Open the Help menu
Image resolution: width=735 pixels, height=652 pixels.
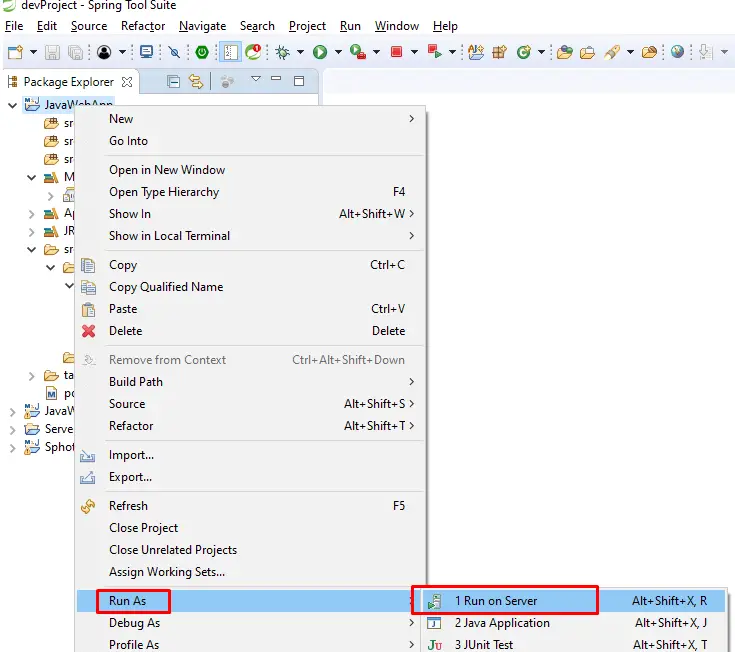pyautogui.click(x=445, y=26)
